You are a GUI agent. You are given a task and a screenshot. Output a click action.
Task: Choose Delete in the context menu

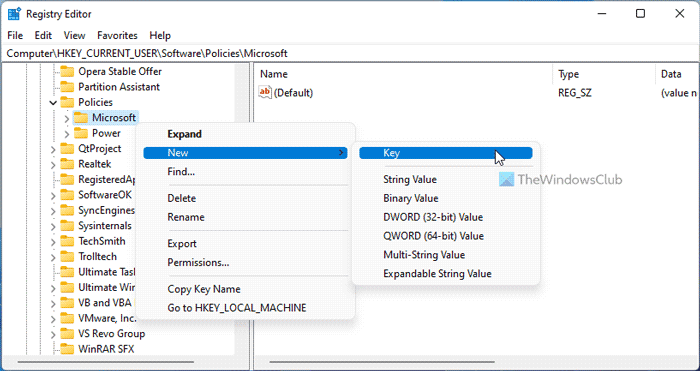tap(245, 198)
